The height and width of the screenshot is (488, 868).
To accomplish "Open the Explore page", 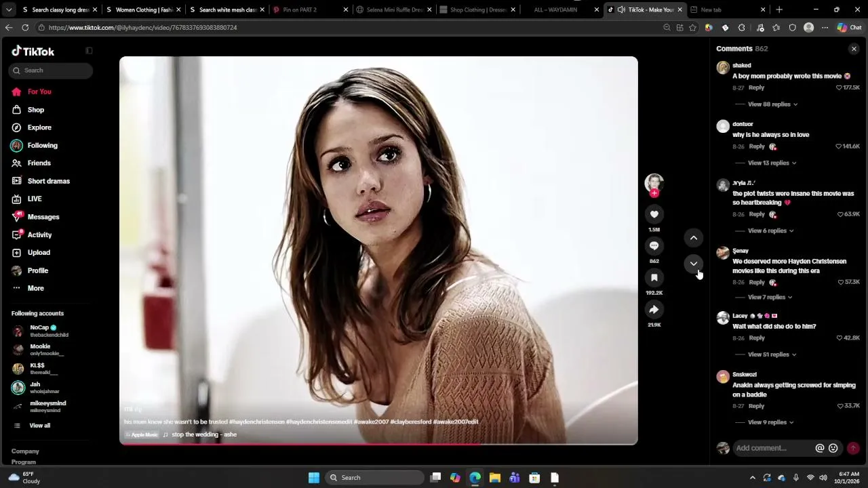I will tap(39, 127).
